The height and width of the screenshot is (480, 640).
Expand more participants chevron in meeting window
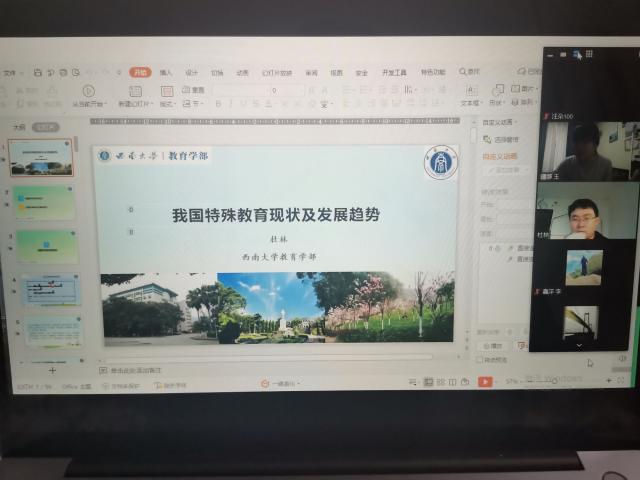[579, 346]
